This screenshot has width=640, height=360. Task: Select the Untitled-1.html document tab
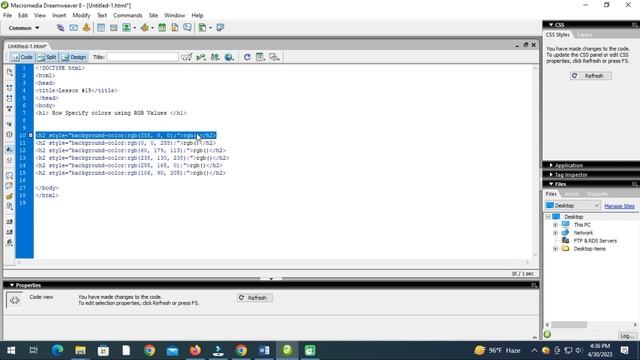coord(27,46)
